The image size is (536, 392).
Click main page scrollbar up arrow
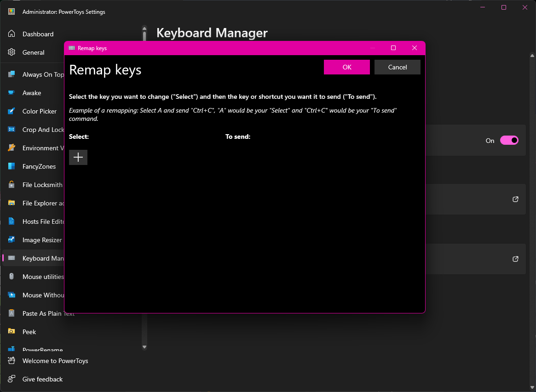[x=532, y=55]
